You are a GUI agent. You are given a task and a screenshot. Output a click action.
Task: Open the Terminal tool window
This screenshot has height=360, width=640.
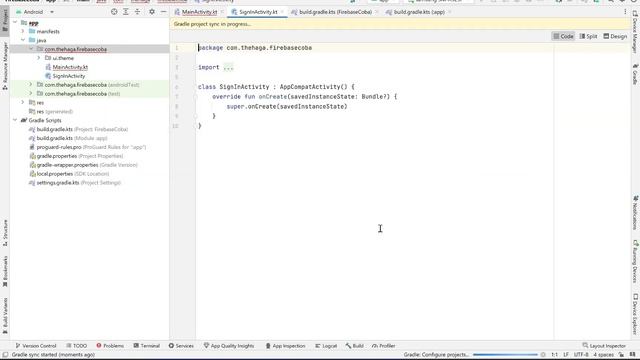(x=147, y=346)
